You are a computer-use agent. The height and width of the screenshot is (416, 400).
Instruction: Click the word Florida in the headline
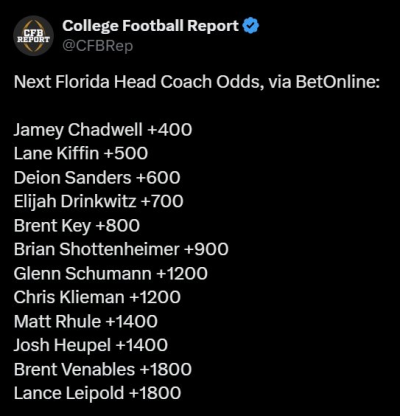point(82,82)
